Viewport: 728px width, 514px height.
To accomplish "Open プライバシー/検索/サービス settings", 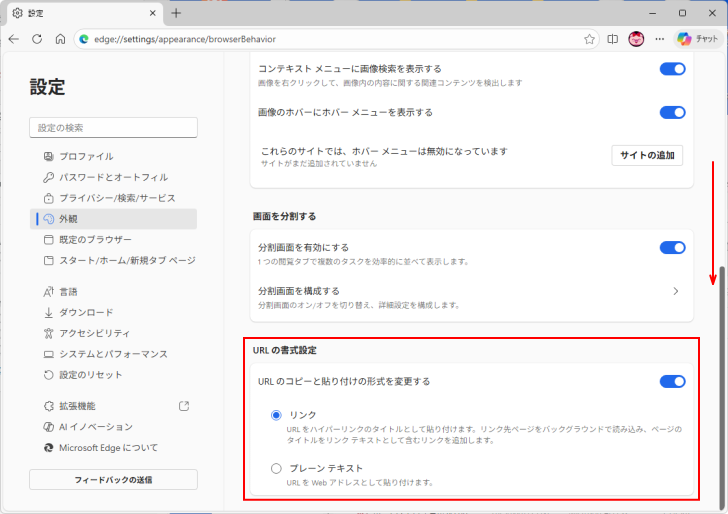I will 113,198.
